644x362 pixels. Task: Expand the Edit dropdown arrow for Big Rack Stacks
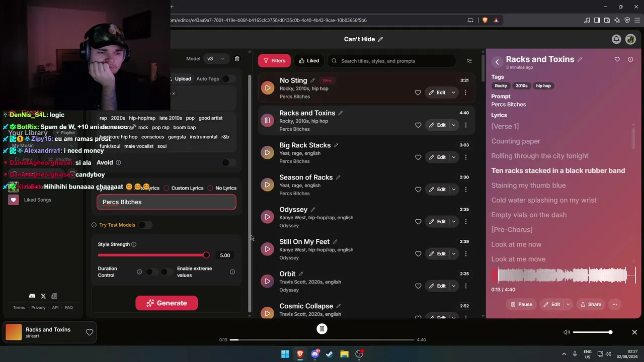pyautogui.click(x=453, y=157)
